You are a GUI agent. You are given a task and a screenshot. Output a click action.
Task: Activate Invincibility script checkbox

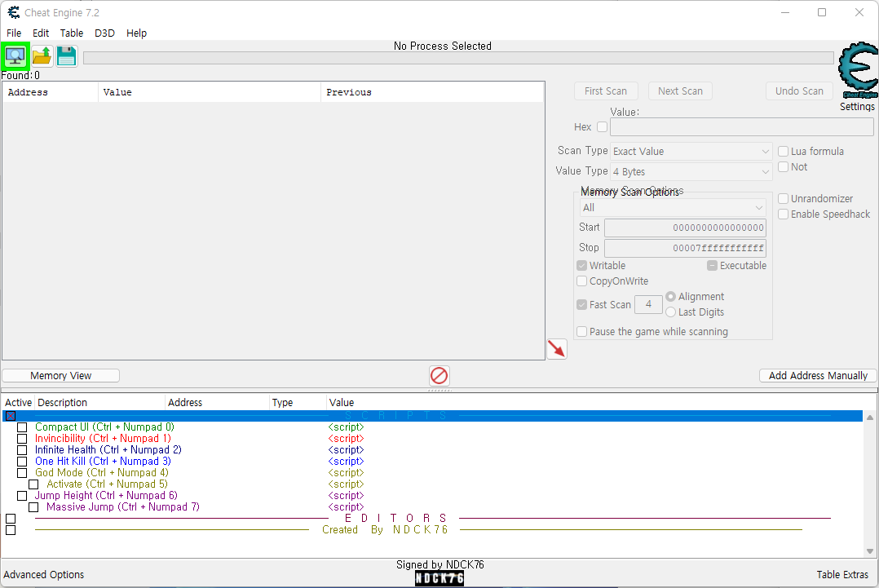pos(22,438)
